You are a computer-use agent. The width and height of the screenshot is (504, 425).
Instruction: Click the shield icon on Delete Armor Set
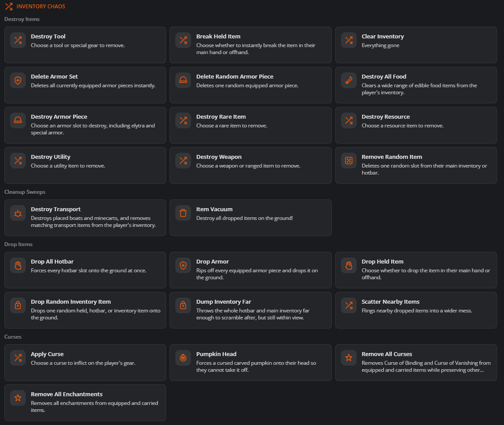click(x=18, y=80)
